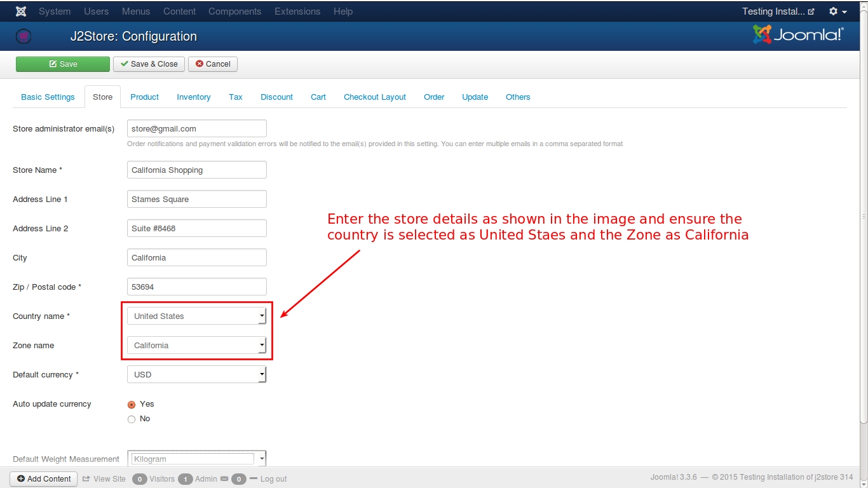Switch to the Checkout Layout tab

click(374, 97)
